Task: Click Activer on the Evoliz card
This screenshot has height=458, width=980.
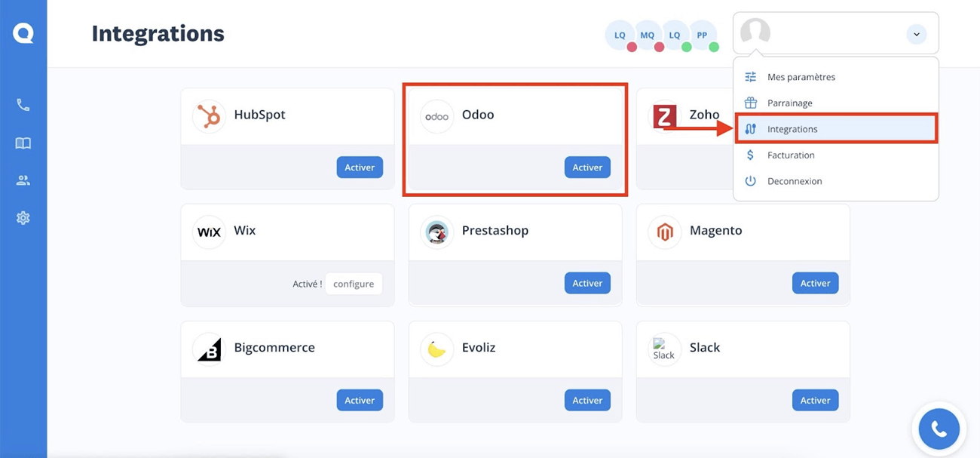Action: click(587, 401)
